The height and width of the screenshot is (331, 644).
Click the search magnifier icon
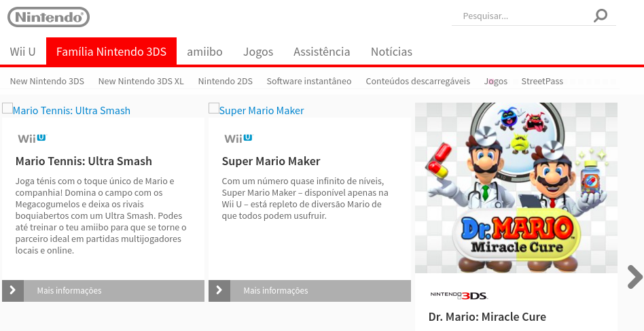point(600,16)
